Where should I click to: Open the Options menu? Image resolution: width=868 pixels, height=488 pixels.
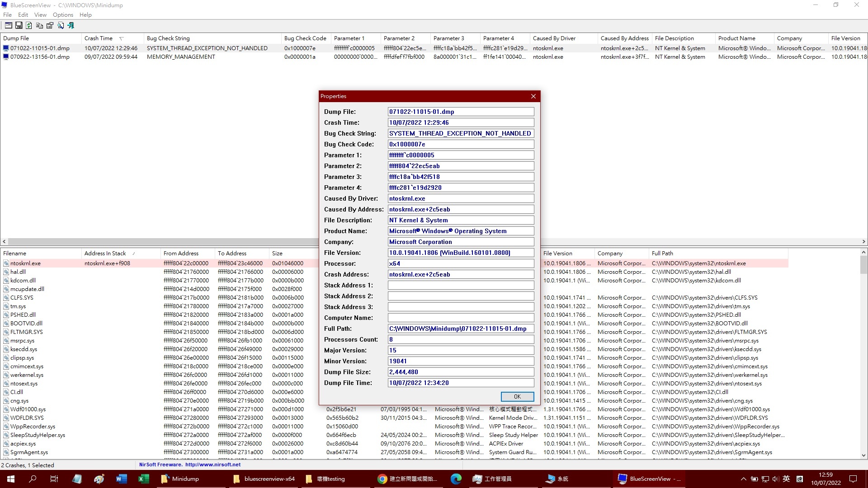coord(63,15)
